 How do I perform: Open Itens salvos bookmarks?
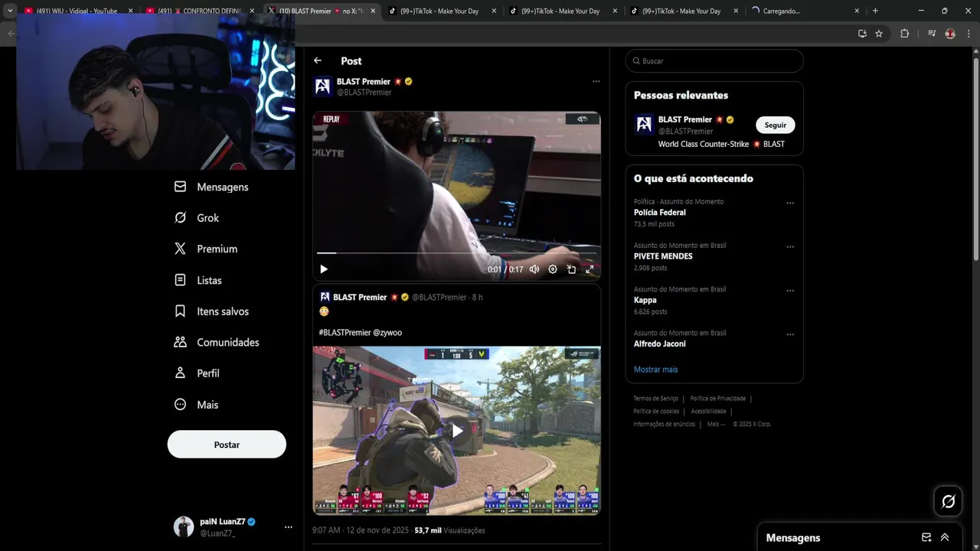tap(211, 311)
